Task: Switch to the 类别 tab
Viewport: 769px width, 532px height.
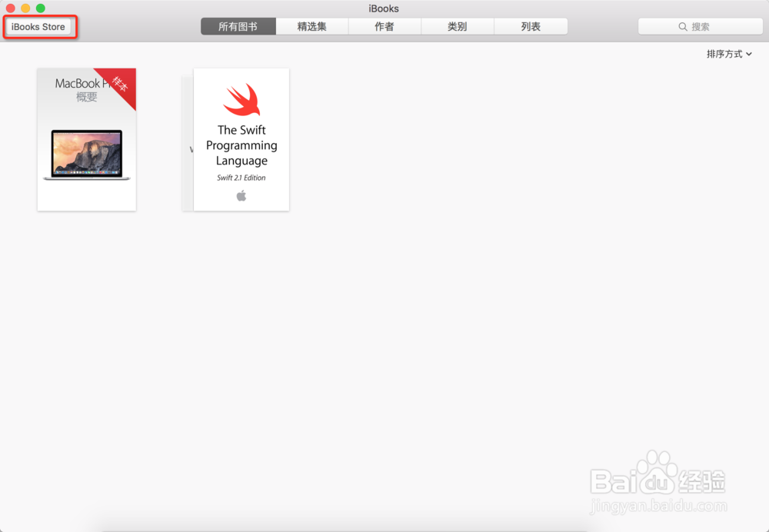Action: point(458,26)
